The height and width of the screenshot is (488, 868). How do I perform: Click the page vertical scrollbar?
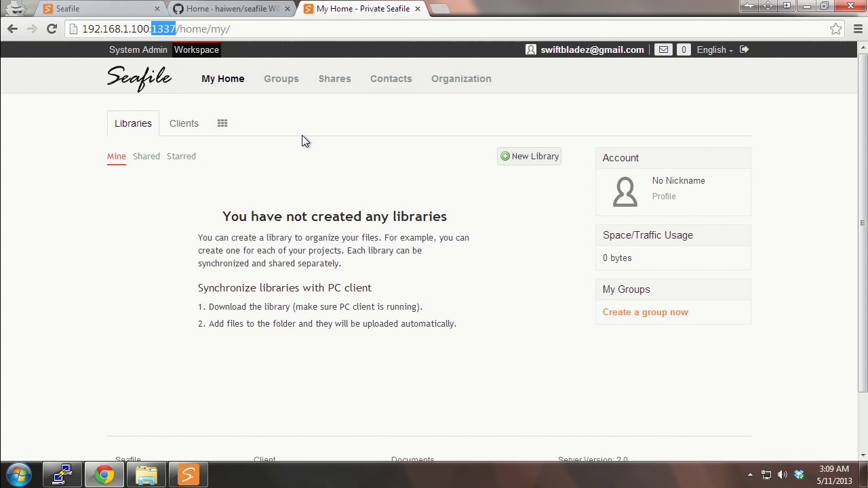click(863, 222)
